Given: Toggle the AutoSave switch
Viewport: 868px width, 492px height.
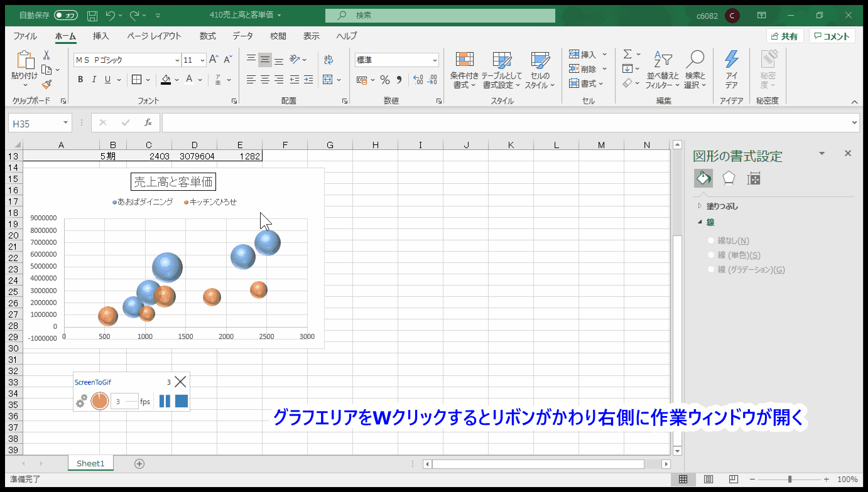Looking at the screenshot, I should 66,14.
